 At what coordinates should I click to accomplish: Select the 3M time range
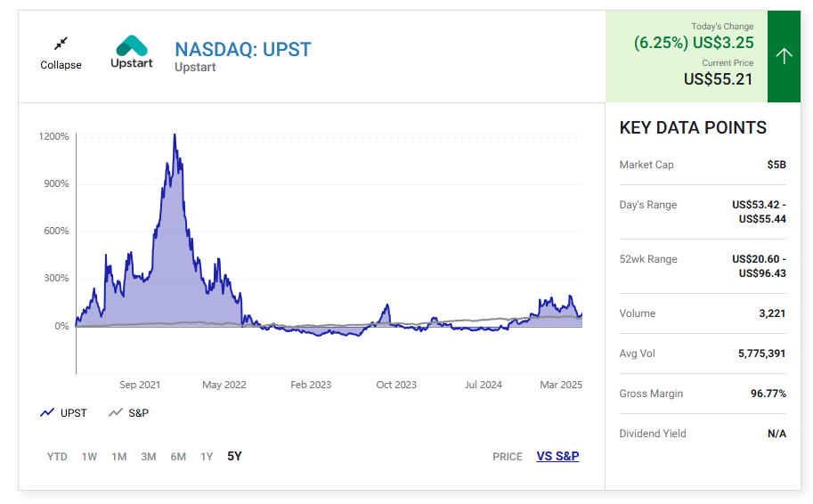point(149,457)
